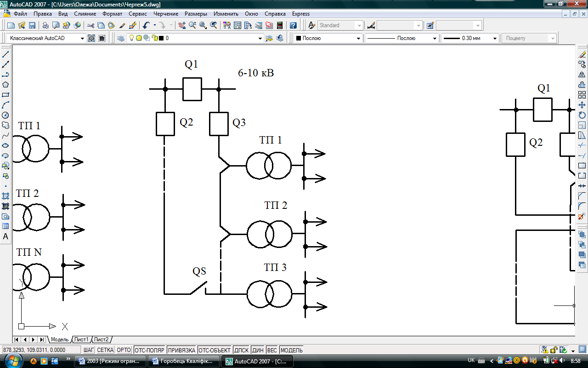Switch to the Лист1 layout tab

coord(81,339)
